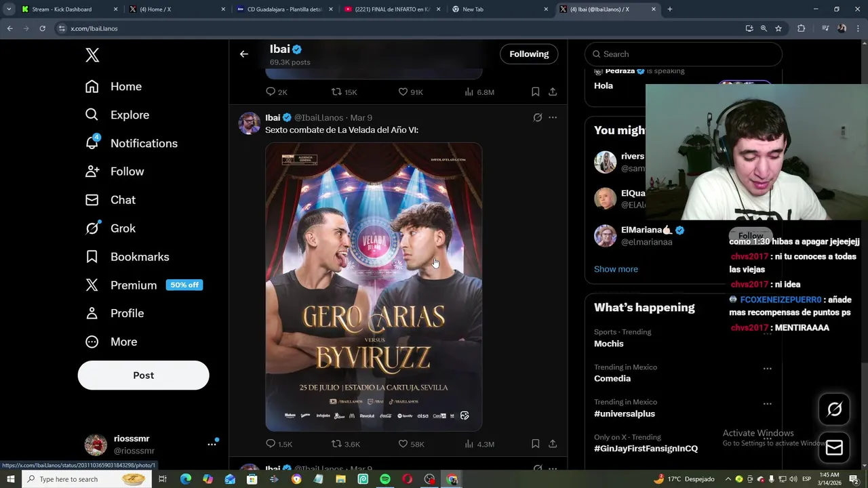Click Show more under suggested accounts
This screenshot has width=868, height=488.
pos(616,269)
